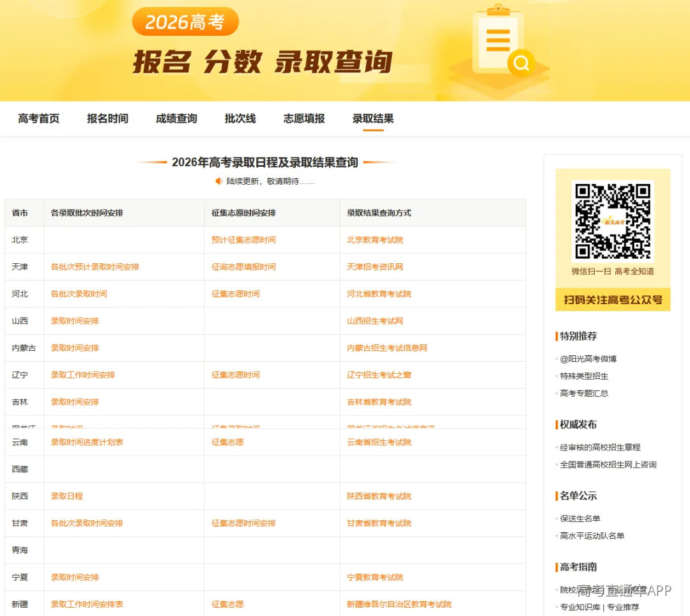Click 扫码关注高考公众号 banner button
Image resolution: width=690 pixels, height=616 pixels.
coord(613,300)
